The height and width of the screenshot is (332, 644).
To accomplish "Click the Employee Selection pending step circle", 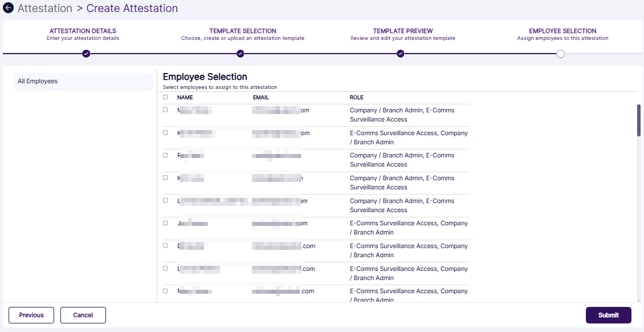I will pyautogui.click(x=561, y=54).
